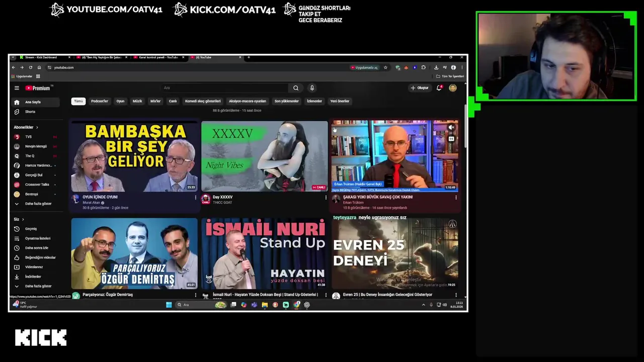Click the YouTube search input field

[224, 88]
